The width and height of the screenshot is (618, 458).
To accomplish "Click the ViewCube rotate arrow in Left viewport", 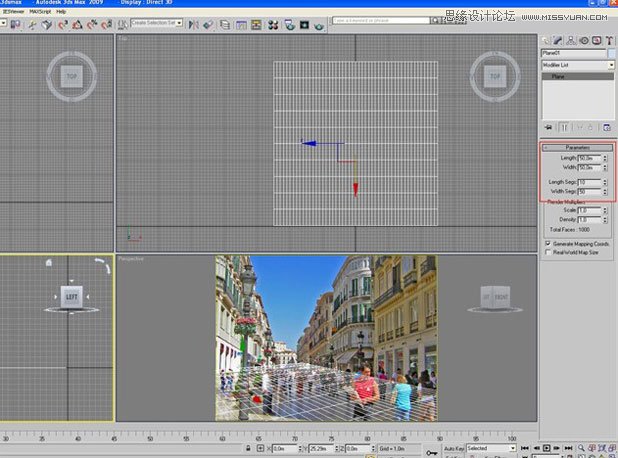I will pyautogui.click(x=103, y=264).
